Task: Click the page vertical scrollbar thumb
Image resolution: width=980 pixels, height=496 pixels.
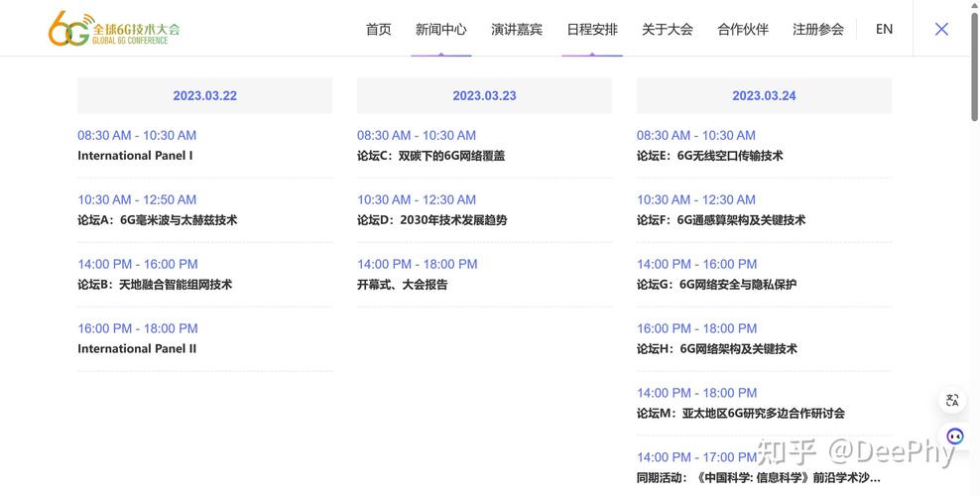Action: click(975, 65)
